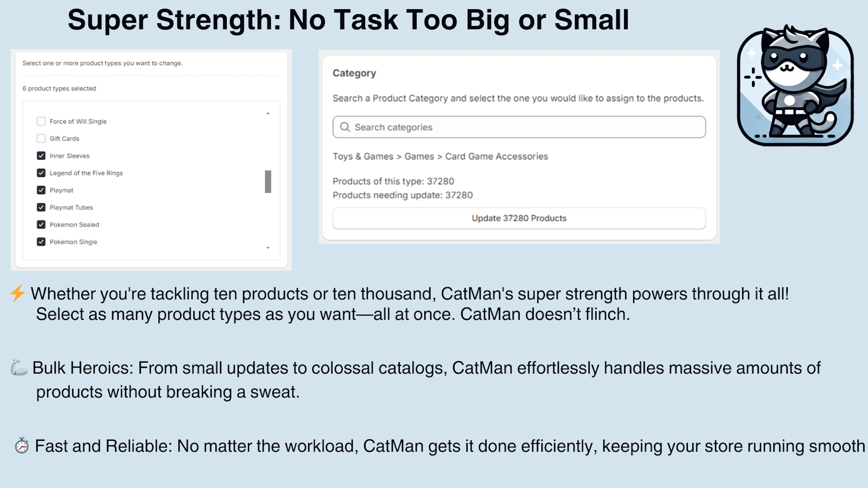Click the magnifier icon in search categories
868x488 pixels.
[344, 127]
